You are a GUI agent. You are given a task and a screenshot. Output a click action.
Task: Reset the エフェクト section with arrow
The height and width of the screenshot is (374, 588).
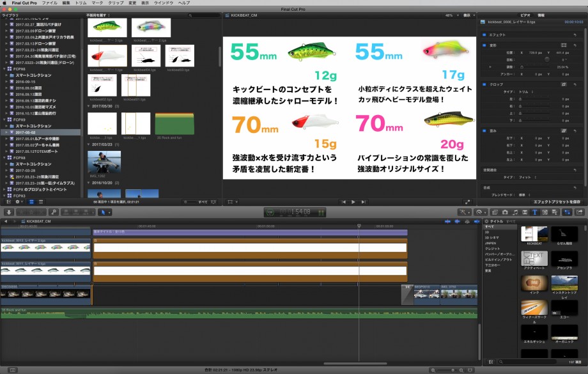click(575, 35)
